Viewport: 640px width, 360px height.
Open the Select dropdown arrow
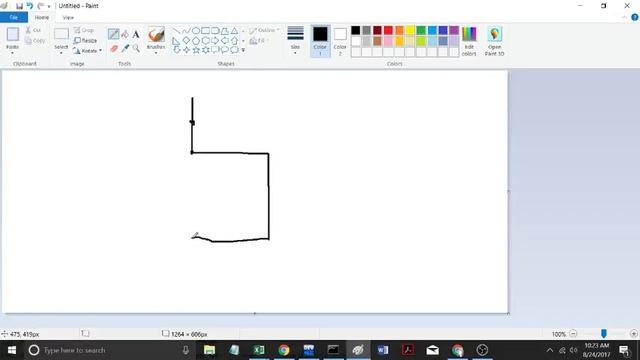[61, 53]
